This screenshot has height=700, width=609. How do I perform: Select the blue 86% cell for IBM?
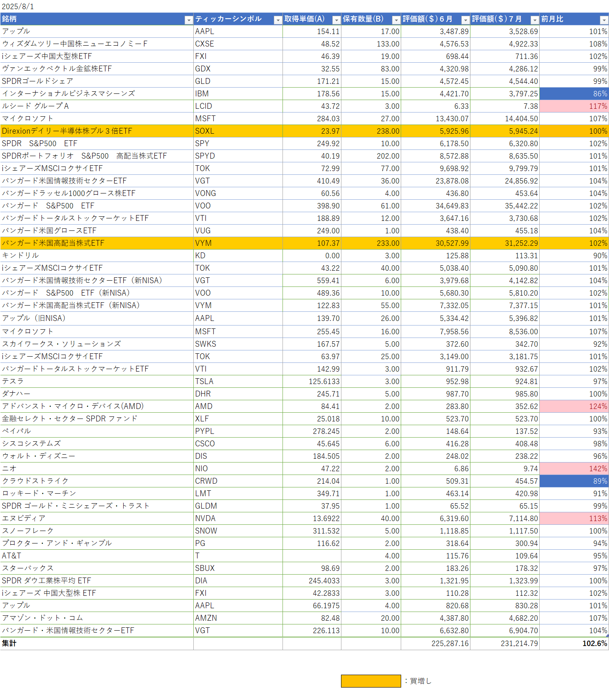click(x=574, y=94)
